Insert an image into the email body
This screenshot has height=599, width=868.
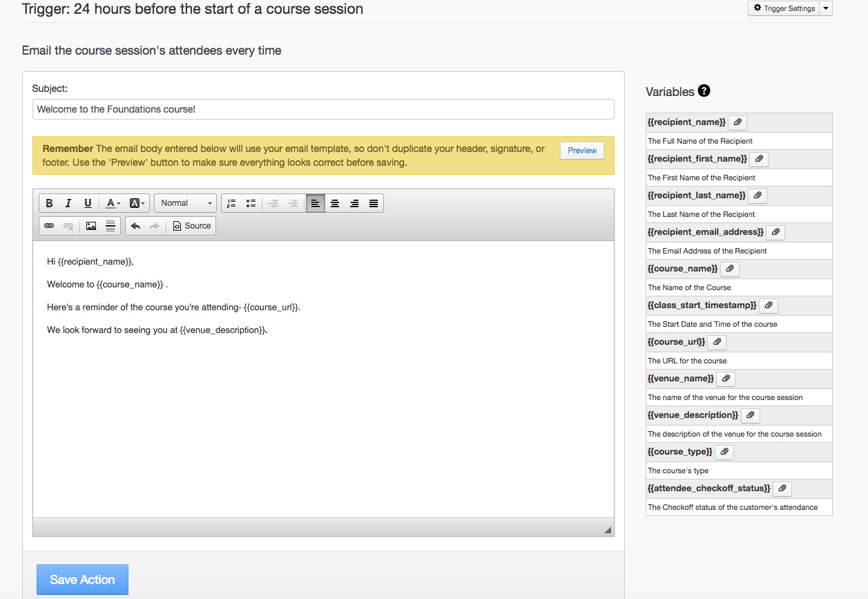click(90, 226)
